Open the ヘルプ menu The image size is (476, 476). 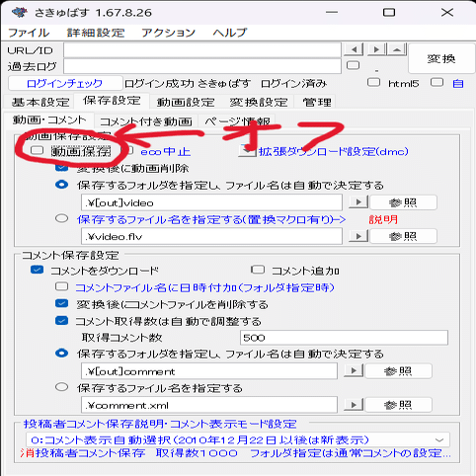point(229,33)
